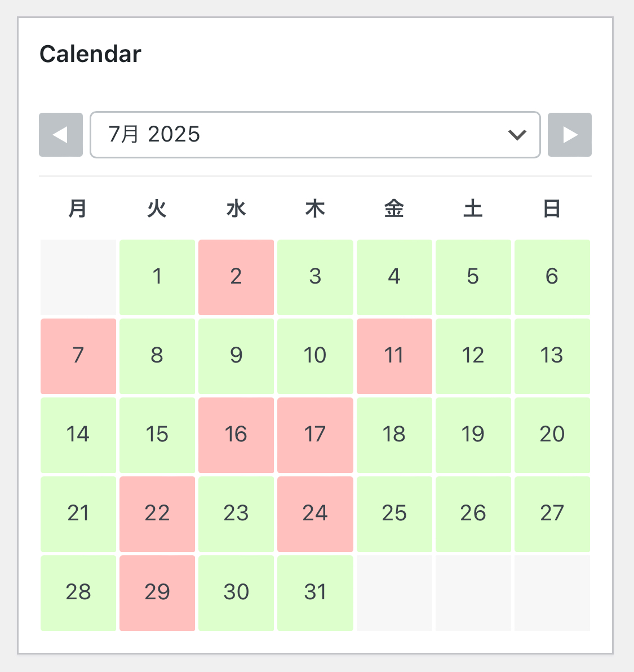Pick date 5 under 土 column
Image resolution: width=634 pixels, height=672 pixels.
pos(473,277)
